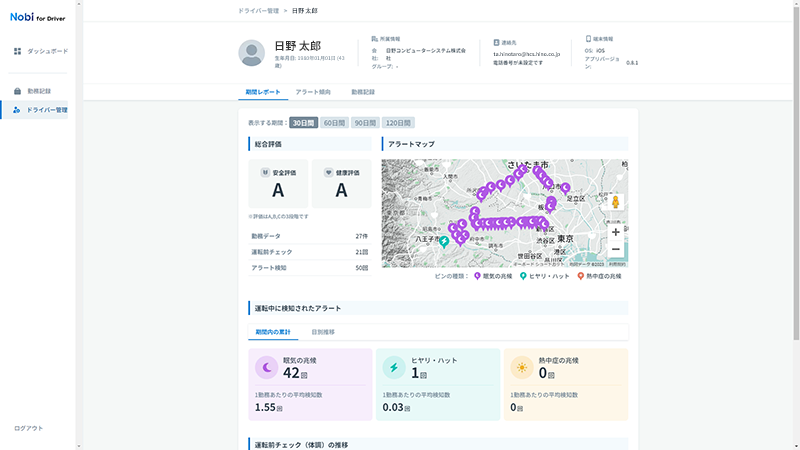The image size is (800, 450).
Task: Click the ドライバー管理 sidebar icon
Action: 18,110
